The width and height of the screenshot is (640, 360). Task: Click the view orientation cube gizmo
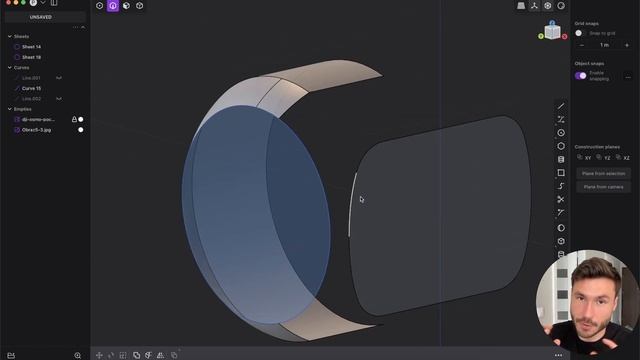tap(553, 31)
